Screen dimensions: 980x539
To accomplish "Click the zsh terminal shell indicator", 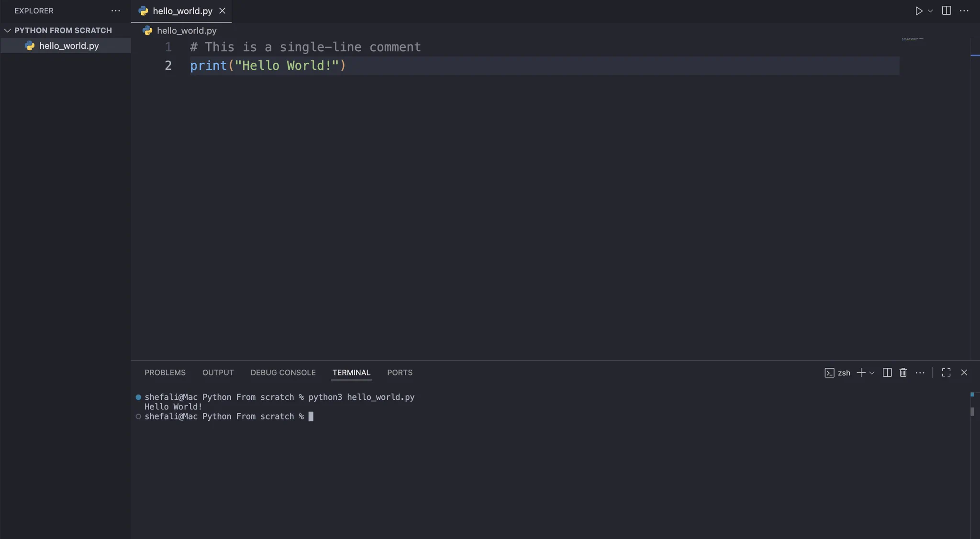I will click(837, 373).
